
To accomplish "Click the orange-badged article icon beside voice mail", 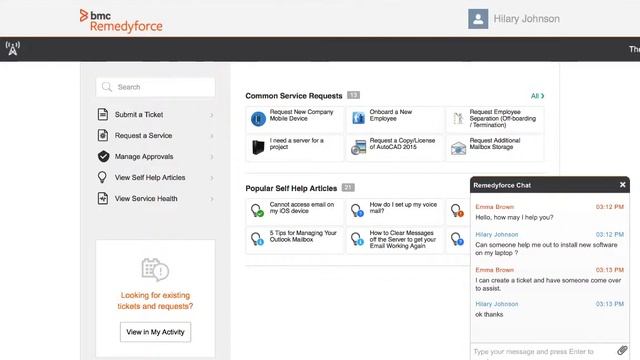I will (457, 211).
